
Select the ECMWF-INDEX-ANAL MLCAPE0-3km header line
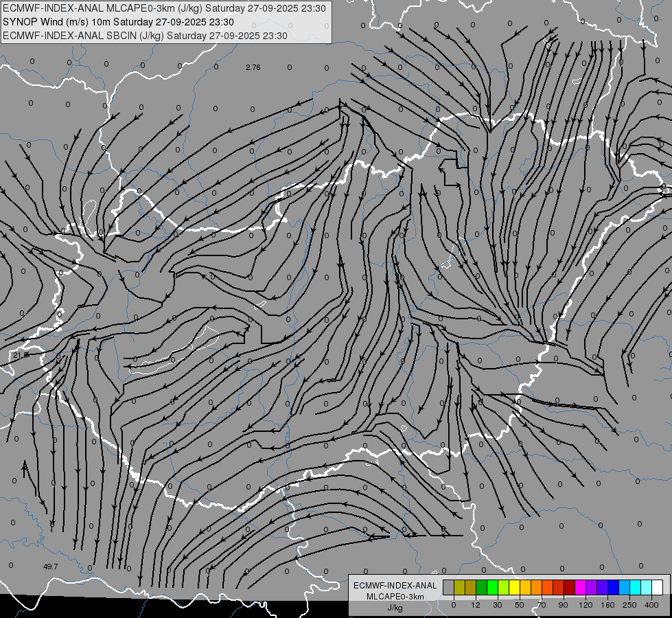point(164,8)
